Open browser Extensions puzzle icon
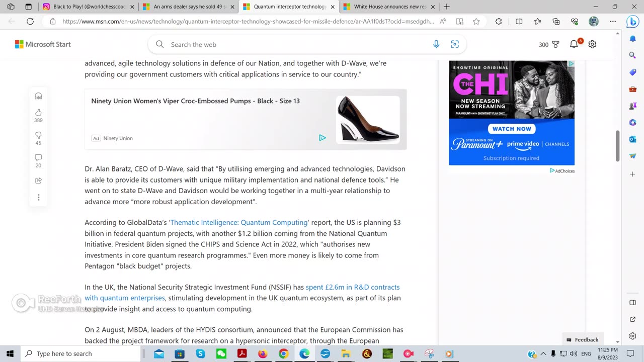 point(499,22)
